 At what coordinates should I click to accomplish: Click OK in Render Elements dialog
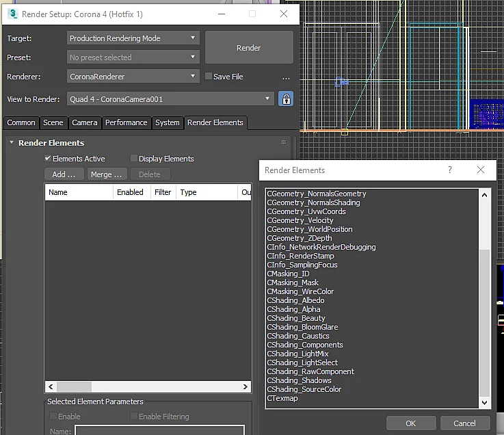(411, 423)
